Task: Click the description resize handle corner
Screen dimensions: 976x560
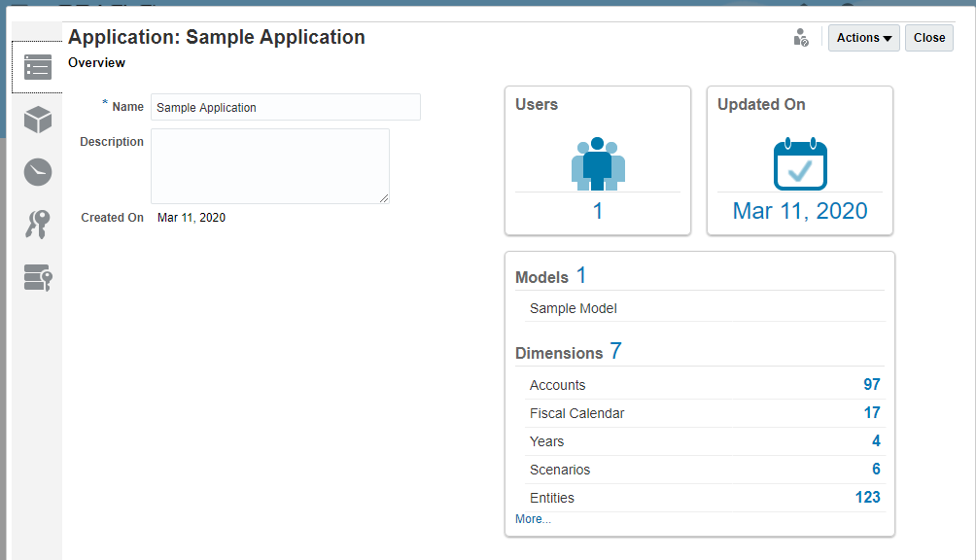Action: (384, 198)
